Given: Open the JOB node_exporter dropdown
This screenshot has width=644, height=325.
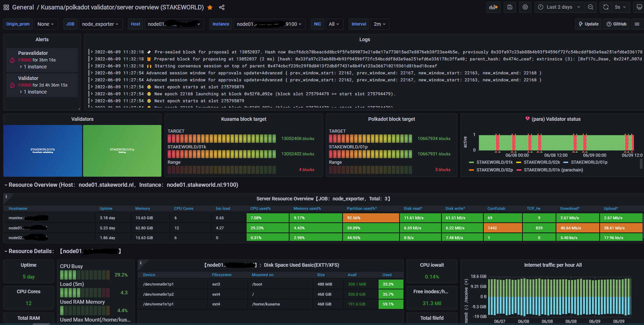Looking at the screenshot, I should click(100, 24).
